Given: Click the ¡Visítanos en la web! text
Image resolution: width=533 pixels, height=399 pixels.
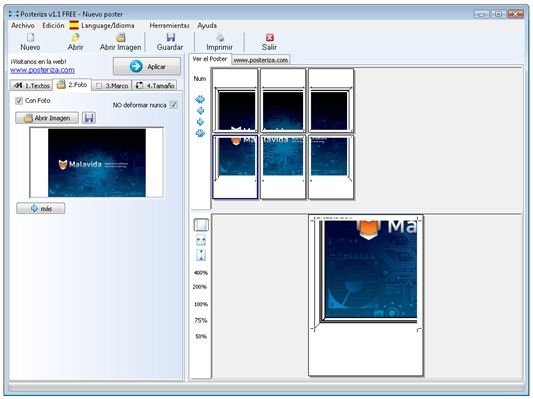Looking at the screenshot, I should (38, 62).
